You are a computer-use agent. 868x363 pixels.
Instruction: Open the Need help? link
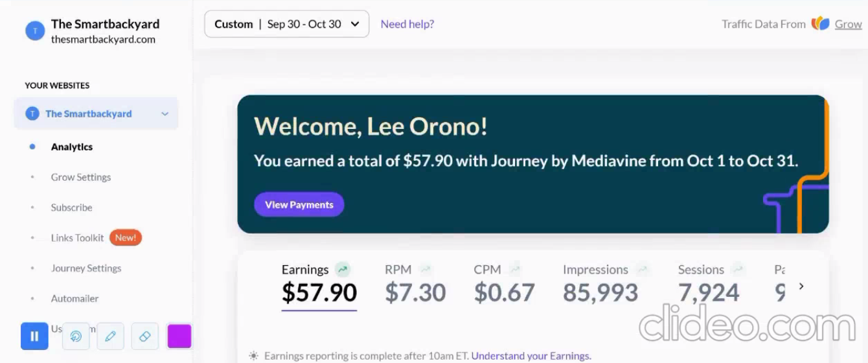tap(407, 24)
